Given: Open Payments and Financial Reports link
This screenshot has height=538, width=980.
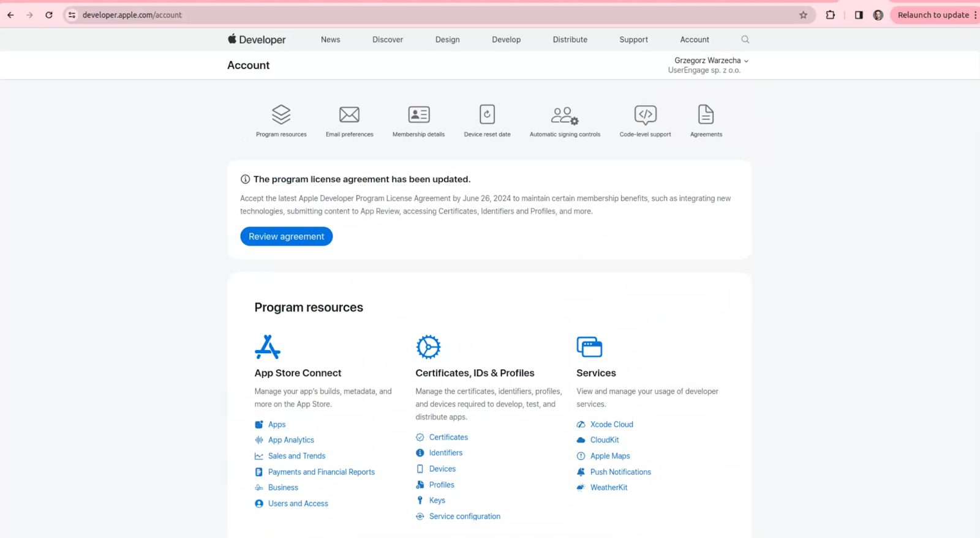Looking at the screenshot, I should point(321,472).
